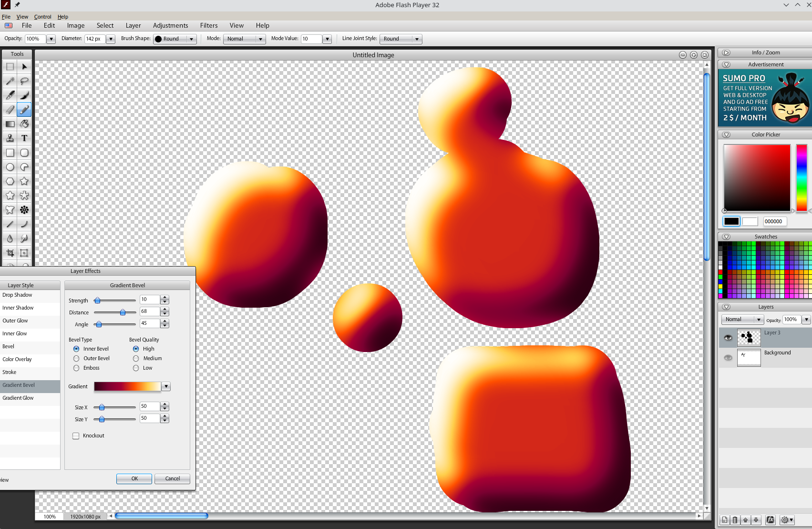
Task: Collapse the Color Picker panel
Action: pyautogui.click(x=726, y=135)
